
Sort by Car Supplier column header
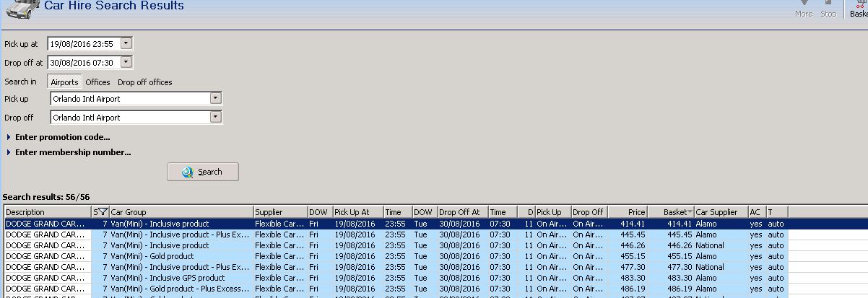coord(721,212)
